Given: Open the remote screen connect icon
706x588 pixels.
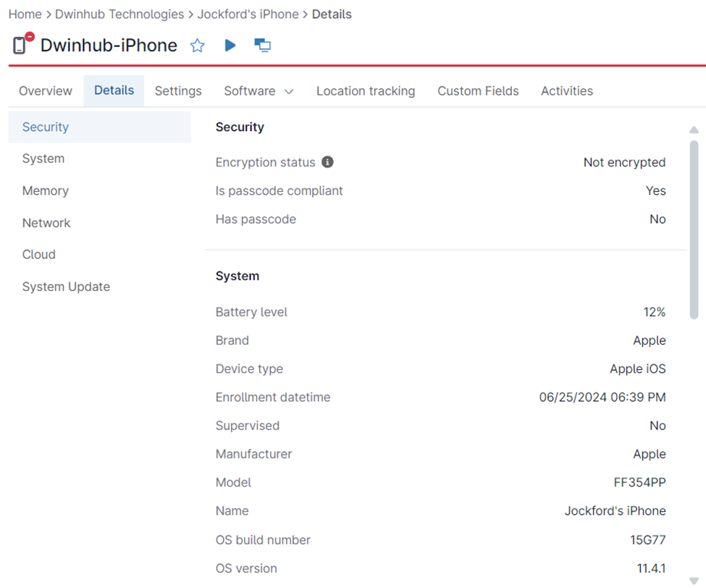Looking at the screenshot, I should 262,46.
